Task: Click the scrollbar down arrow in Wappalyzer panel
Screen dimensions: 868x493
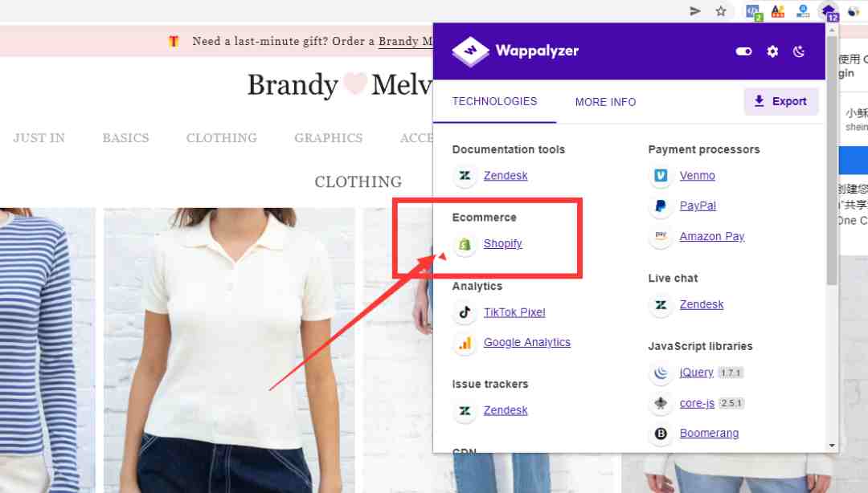Action: pyautogui.click(x=832, y=446)
